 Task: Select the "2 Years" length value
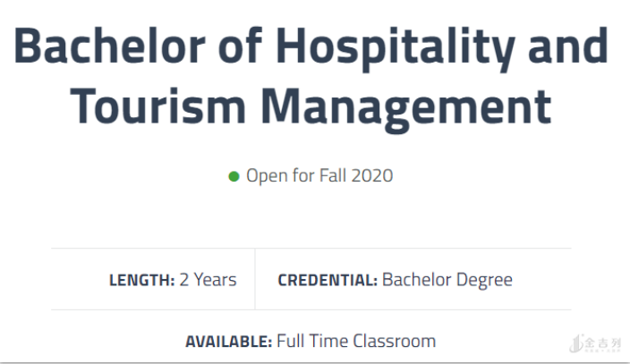point(208,280)
